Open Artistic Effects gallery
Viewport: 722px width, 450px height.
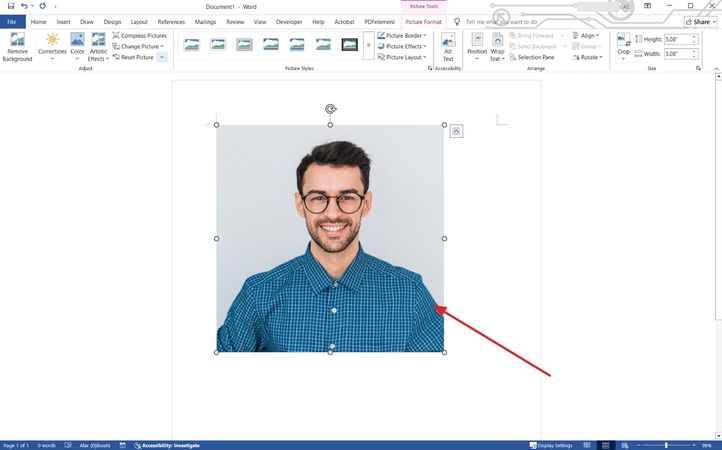point(98,47)
